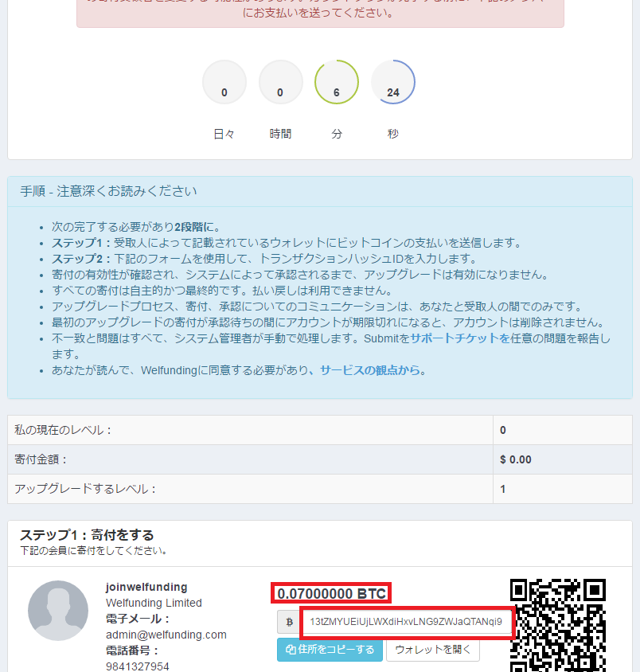This screenshot has width=640, height=672.
Task: Click the ステップ1 instruction bullet line
Action: pos(287,243)
